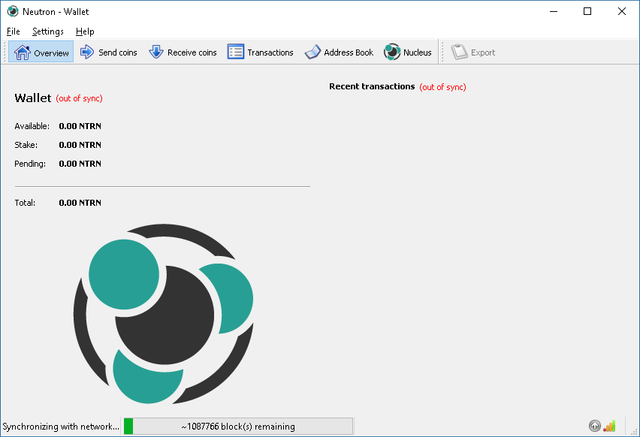
Task: Click the Send coins arrow icon
Action: click(x=87, y=52)
